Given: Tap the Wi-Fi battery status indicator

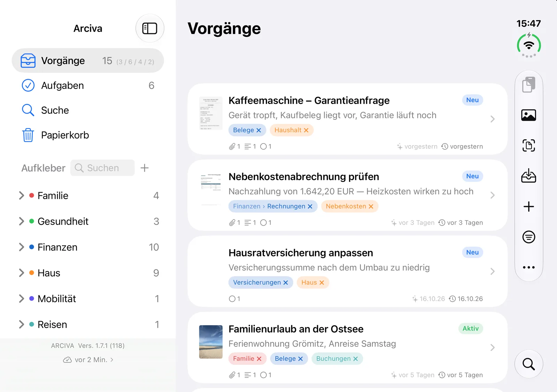Looking at the screenshot, I should [x=529, y=46].
